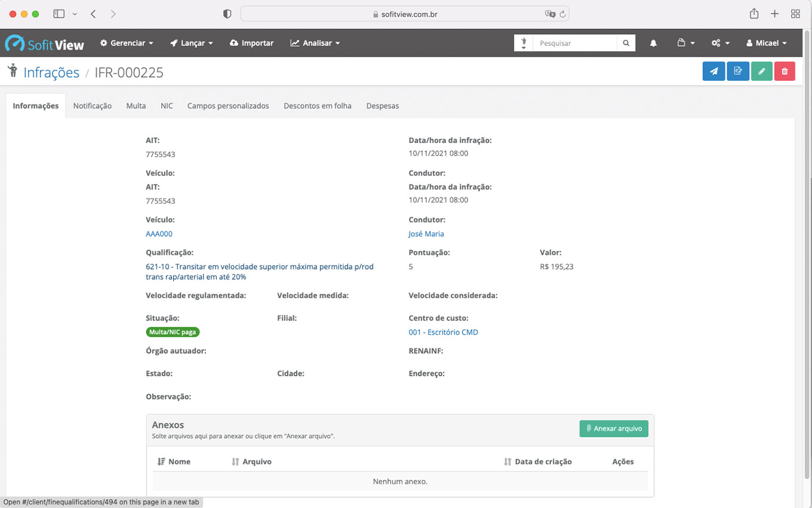Image resolution: width=812 pixels, height=508 pixels.
Task: Click the red trash delete button
Action: click(785, 71)
